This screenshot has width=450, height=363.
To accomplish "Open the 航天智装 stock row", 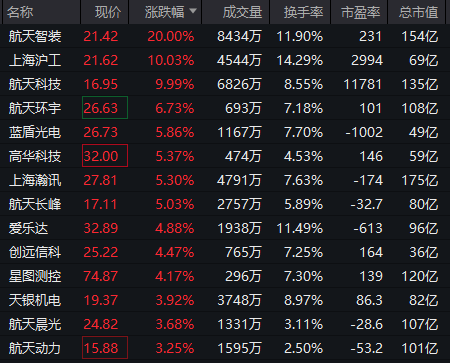I will 225,36.
